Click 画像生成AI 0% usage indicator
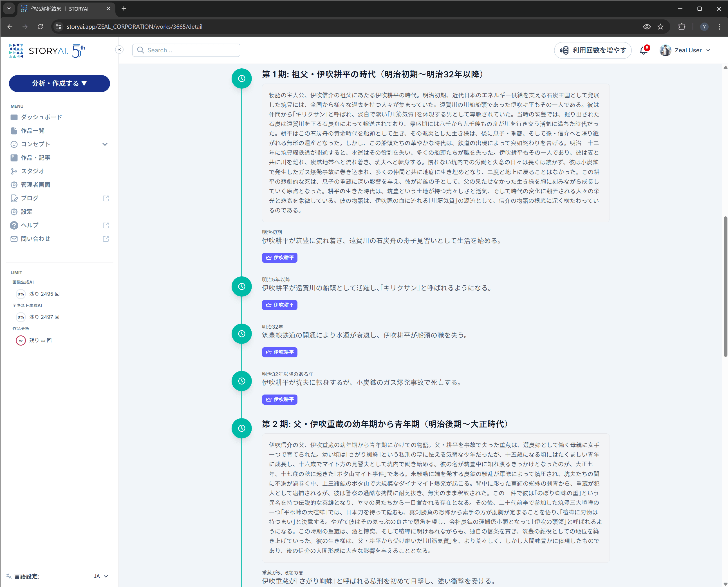Viewport: 728px width, 587px height. (x=21, y=294)
